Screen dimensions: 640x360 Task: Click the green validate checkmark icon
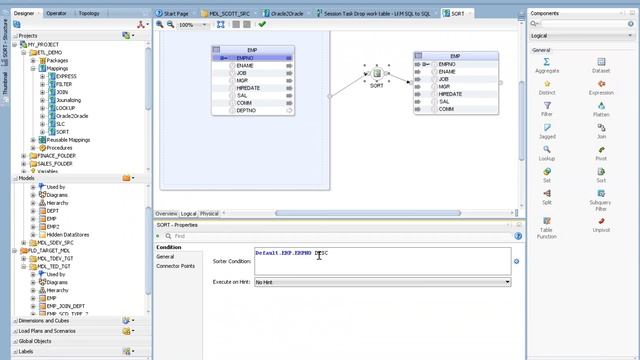(262, 24)
